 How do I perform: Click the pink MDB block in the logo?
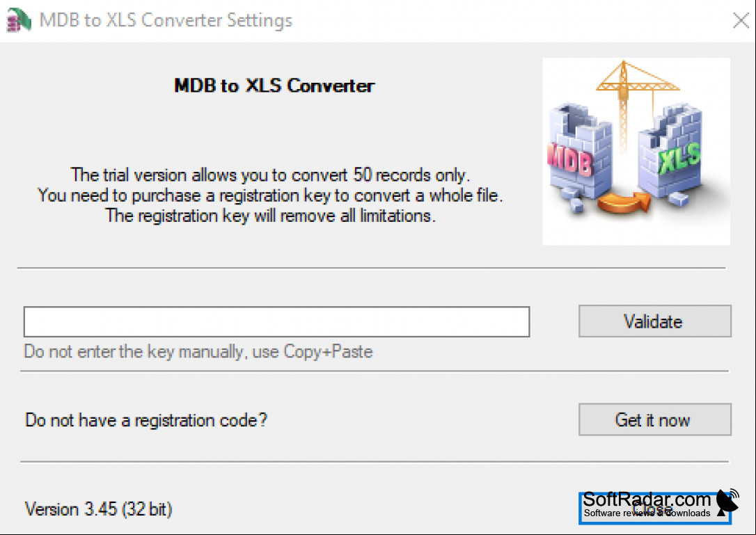point(570,159)
